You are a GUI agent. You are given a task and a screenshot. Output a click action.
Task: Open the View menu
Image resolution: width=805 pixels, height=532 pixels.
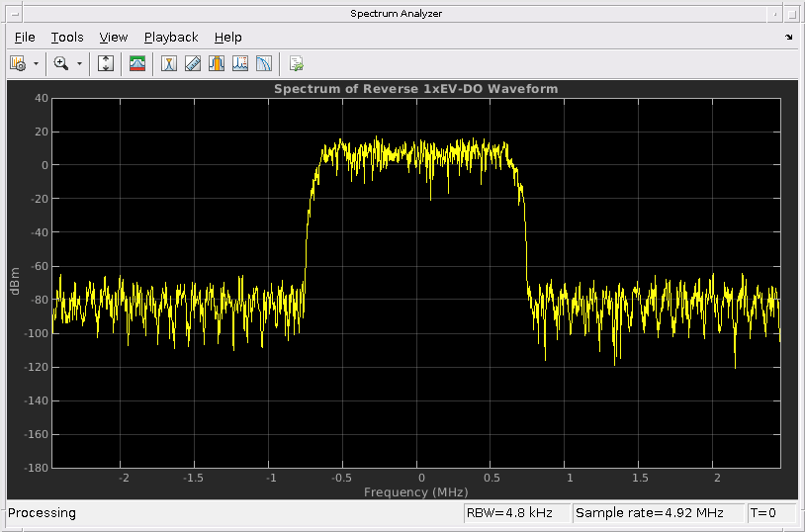[114, 38]
